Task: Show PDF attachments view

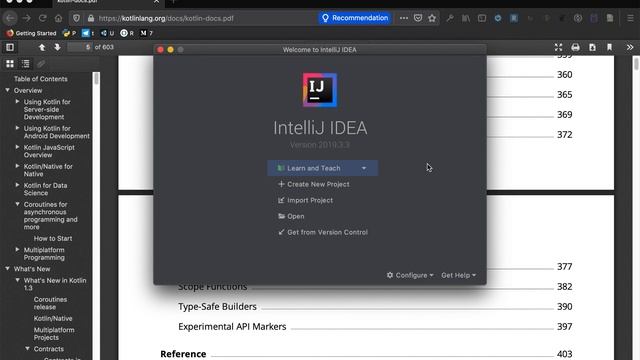Action: coord(41,64)
